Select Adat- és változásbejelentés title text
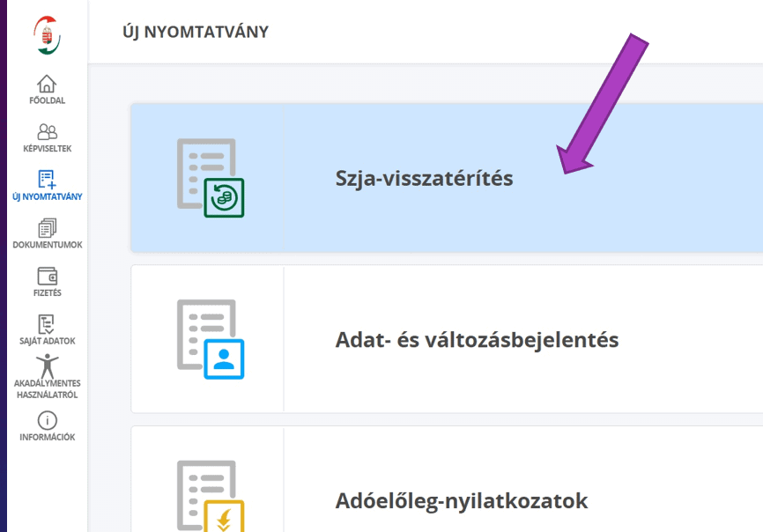The height and width of the screenshot is (532, 763). point(477,340)
